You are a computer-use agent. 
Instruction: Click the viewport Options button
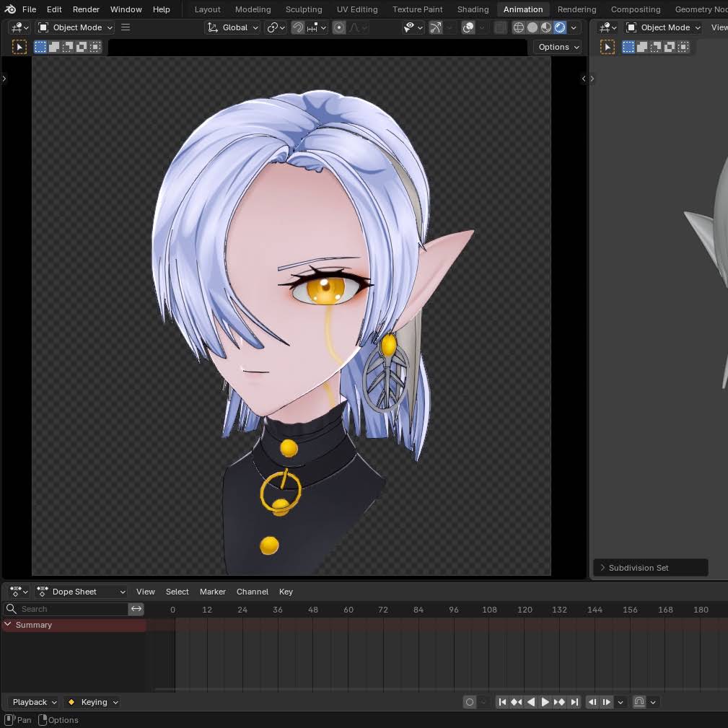[x=557, y=47]
